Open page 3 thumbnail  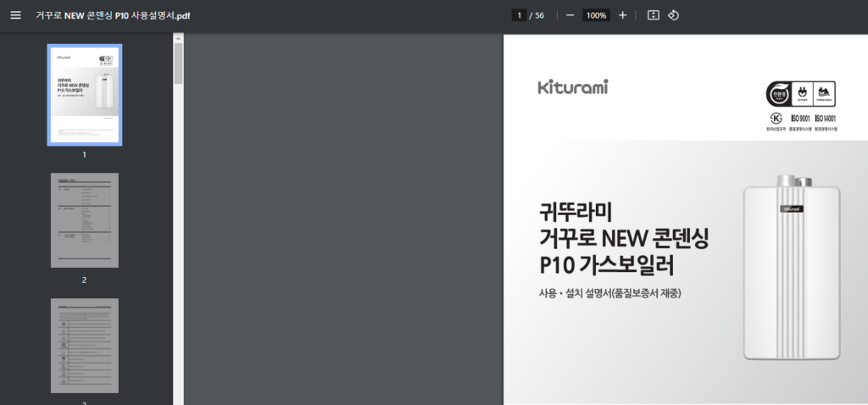85,346
